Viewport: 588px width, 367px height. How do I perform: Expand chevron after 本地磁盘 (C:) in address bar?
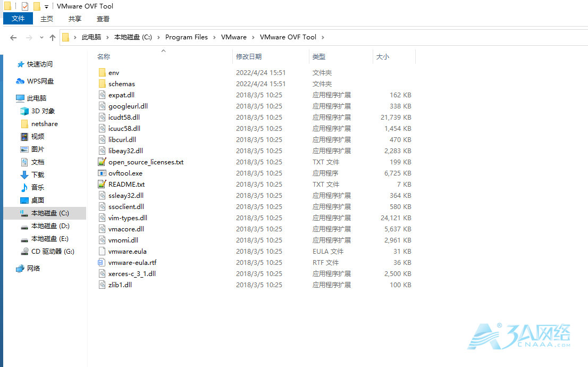pos(158,37)
